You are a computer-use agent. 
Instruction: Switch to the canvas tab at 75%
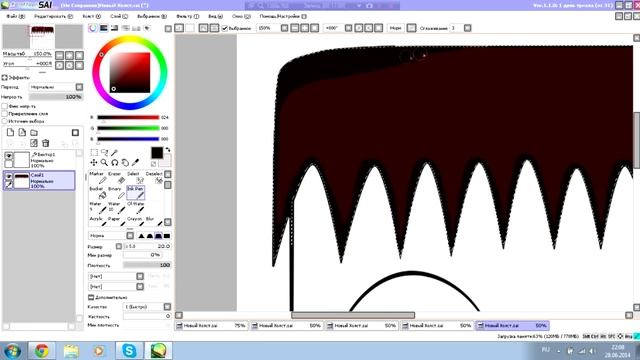click(211, 326)
